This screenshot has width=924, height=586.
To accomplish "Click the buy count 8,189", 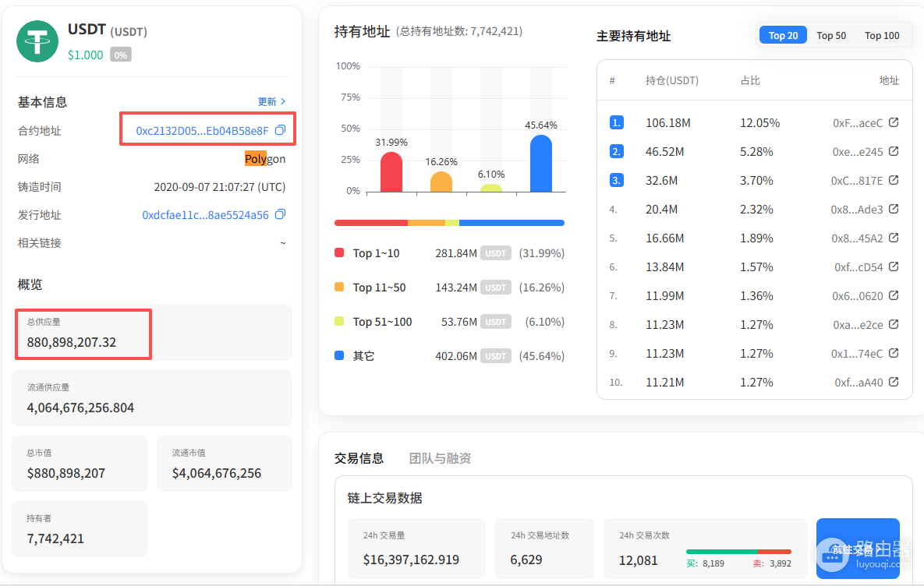I will point(713,563).
